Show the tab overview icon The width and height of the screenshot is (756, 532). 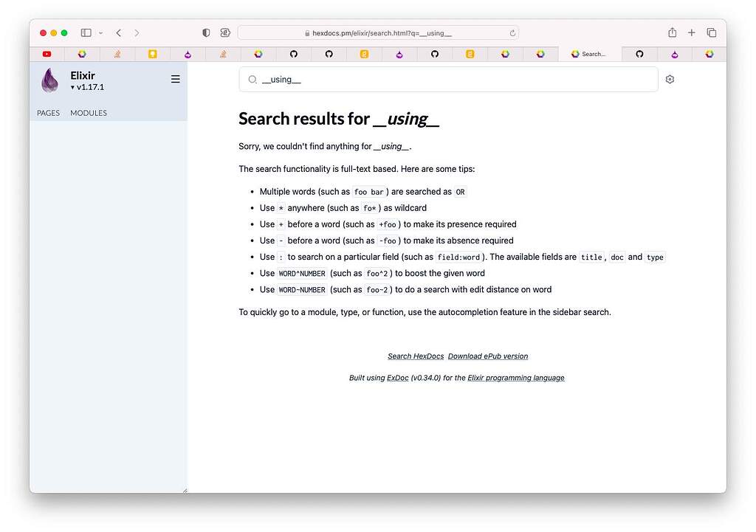[711, 32]
